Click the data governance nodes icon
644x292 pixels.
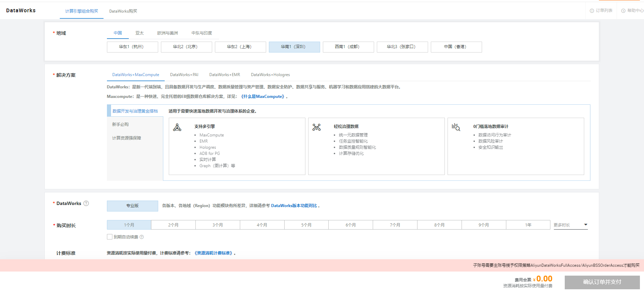(x=316, y=127)
